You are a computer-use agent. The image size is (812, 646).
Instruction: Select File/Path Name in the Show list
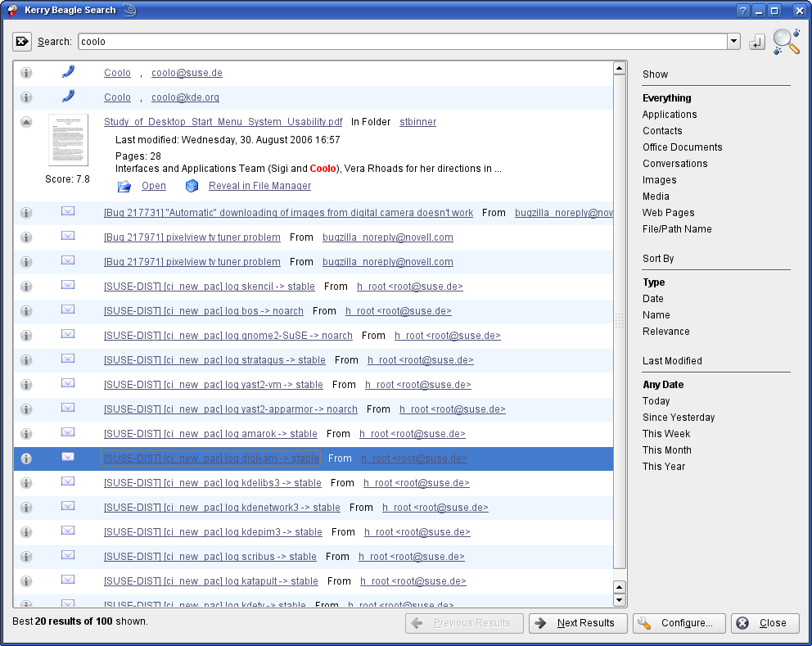677,229
